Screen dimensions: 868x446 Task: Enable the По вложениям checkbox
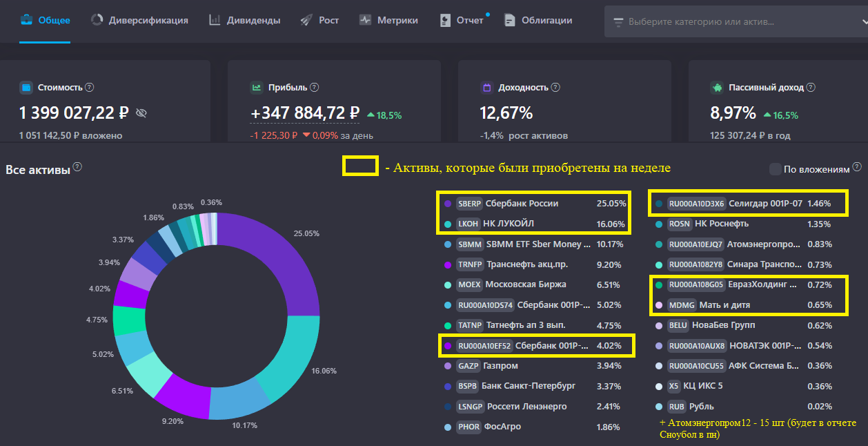tap(775, 169)
